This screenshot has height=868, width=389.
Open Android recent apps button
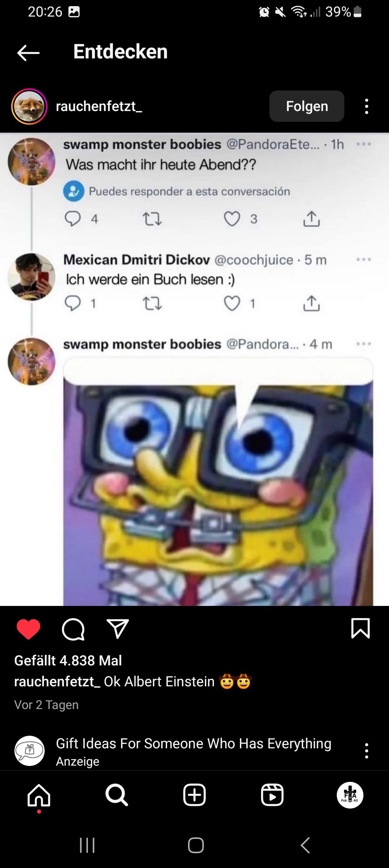87,845
